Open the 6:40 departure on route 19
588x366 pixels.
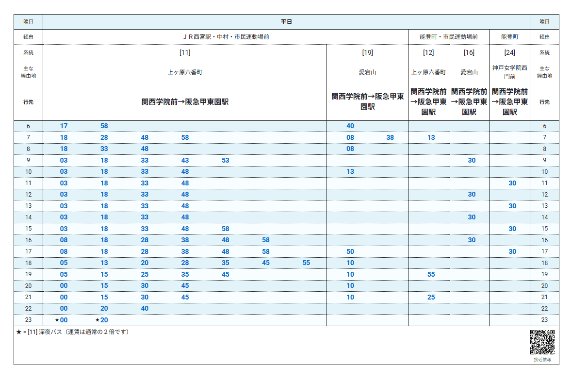pyautogui.click(x=350, y=126)
